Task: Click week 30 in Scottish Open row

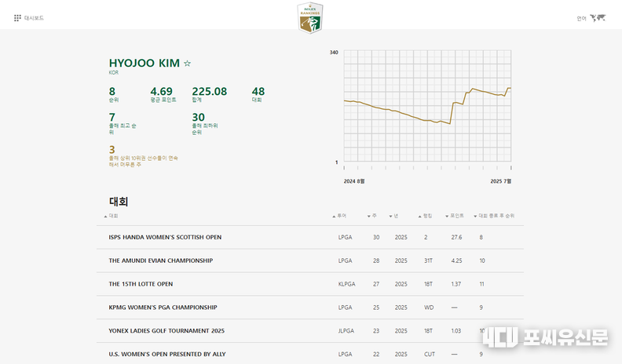Action: (x=376, y=237)
